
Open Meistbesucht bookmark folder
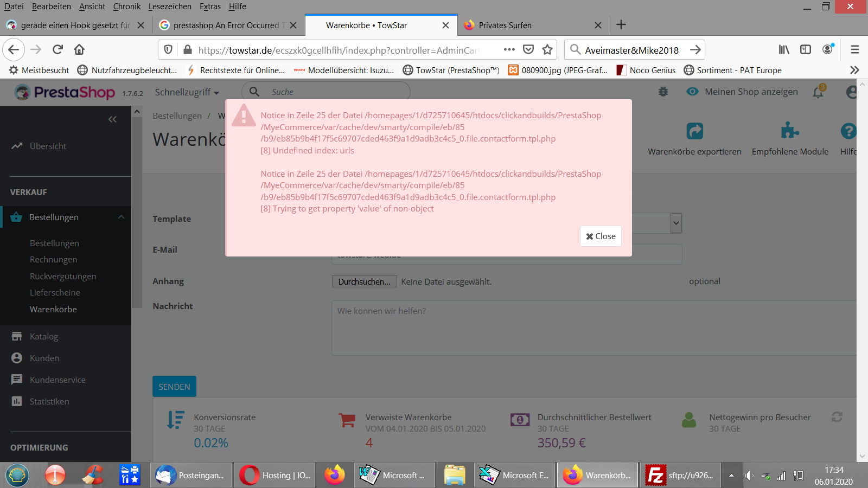click(40, 70)
